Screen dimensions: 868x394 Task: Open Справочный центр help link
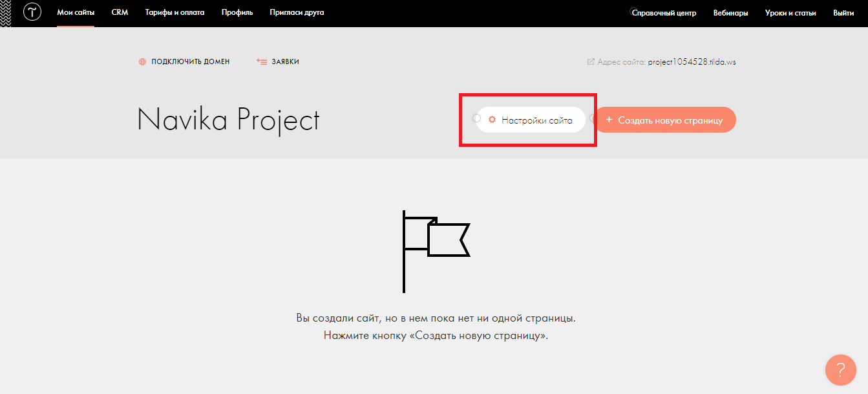(664, 13)
